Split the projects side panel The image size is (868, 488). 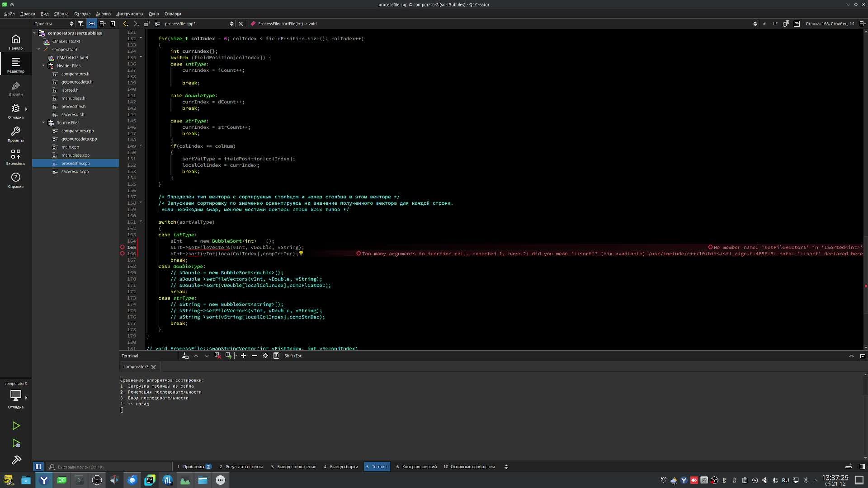(103, 23)
